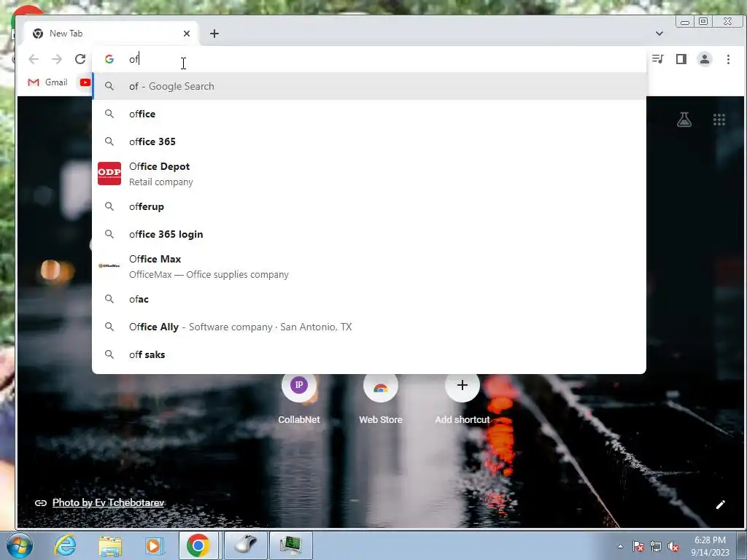
Task: Click the Chrome Labs flask icon
Action: [684, 120]
